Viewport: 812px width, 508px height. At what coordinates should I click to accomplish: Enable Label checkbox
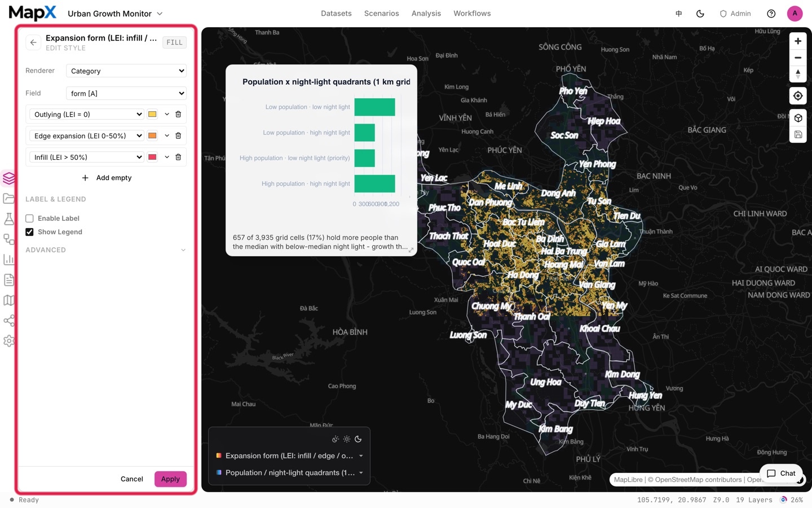pyautogui.click(x=29, y=218)
